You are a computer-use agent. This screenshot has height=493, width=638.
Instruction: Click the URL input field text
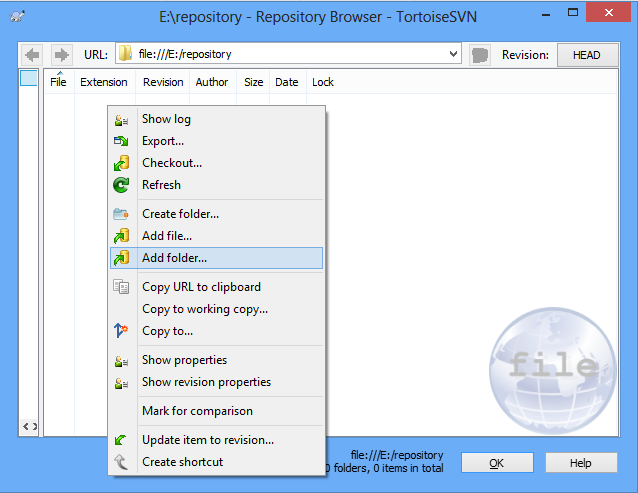185,54
